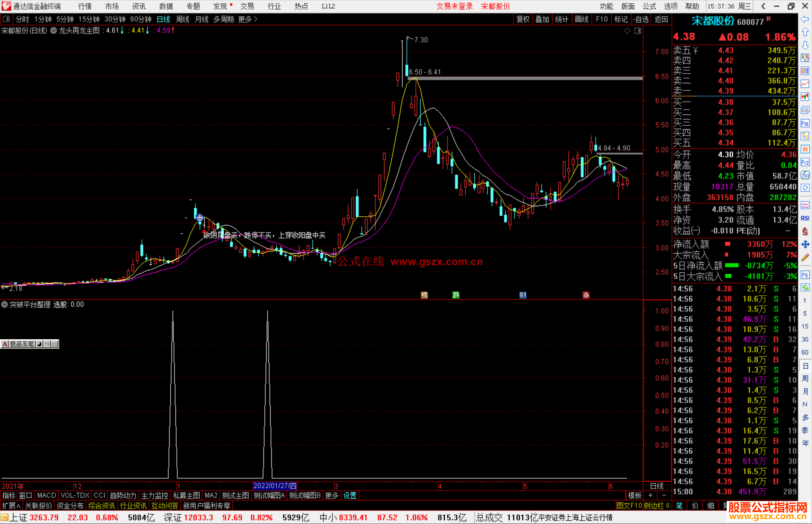Screen dimensions: 812x524
Task: Collapse the 侧边栏 sidebar toggle
Action: click(x=657, y=506)
